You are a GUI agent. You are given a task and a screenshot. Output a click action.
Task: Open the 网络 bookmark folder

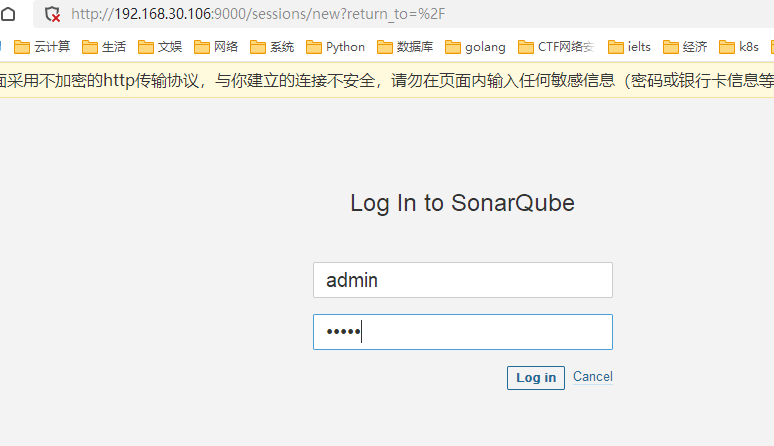click(216, 46)
